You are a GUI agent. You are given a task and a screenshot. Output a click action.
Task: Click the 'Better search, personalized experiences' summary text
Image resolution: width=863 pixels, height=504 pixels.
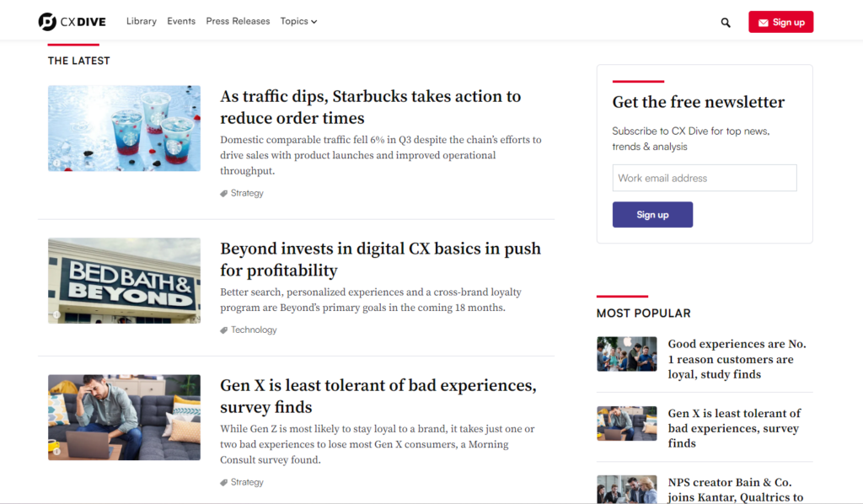tap(371, 300)
